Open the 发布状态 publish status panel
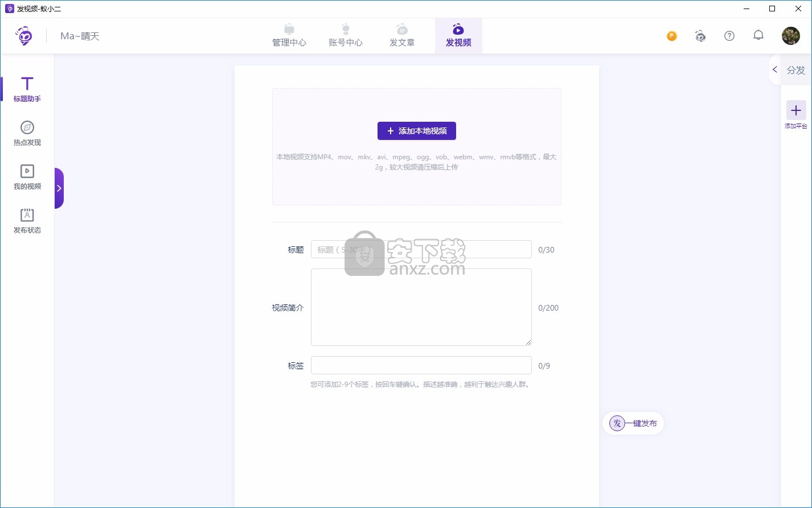This screenshot has height=508, width=812. point(27,221)
